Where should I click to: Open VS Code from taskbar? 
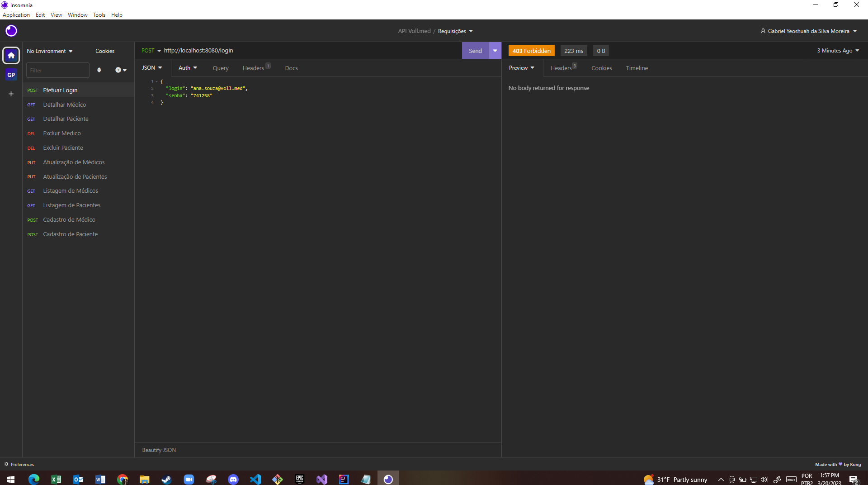255,479
